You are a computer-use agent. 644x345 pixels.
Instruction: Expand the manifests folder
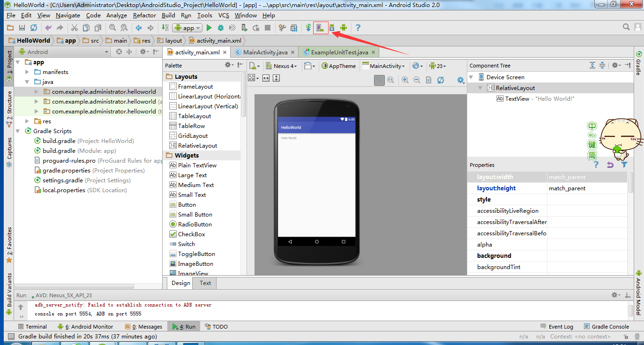click(28, 72)
